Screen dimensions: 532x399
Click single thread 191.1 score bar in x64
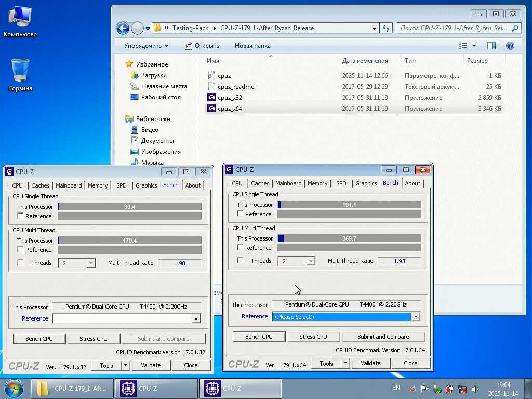[350, 205]
